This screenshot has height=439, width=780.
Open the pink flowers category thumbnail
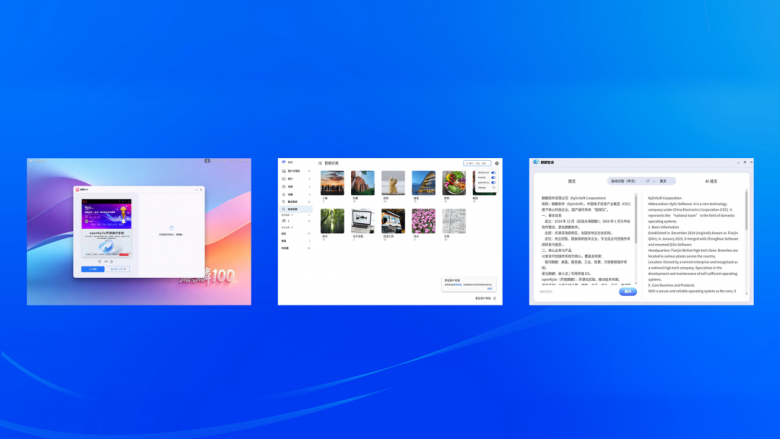pyautogui.click(x=423, y=221)
